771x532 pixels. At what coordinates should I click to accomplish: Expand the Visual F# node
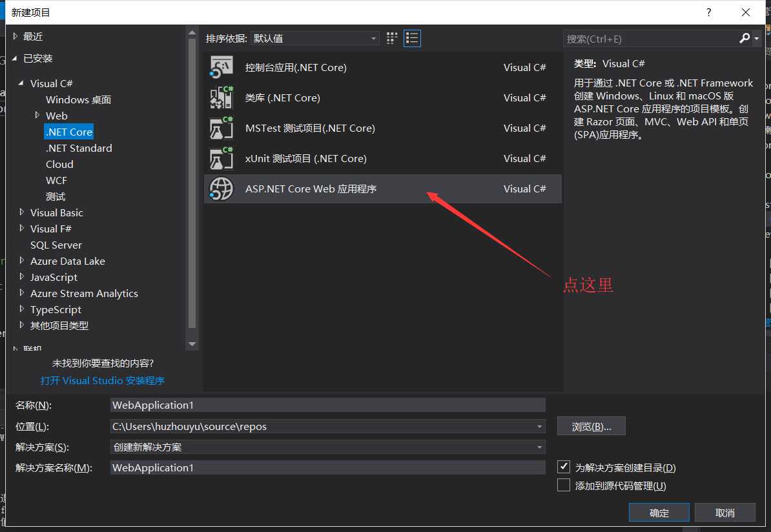click(21, 228)
